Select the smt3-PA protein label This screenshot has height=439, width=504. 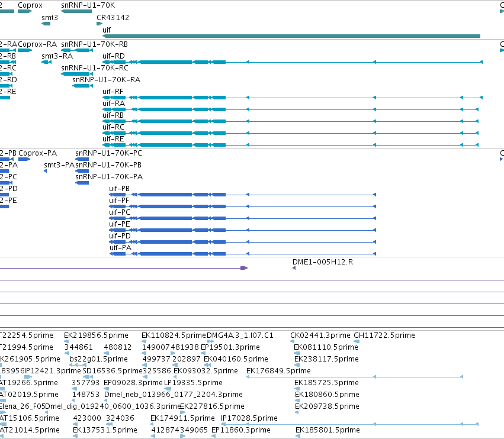pyautogui.click(x=59, y=165)
